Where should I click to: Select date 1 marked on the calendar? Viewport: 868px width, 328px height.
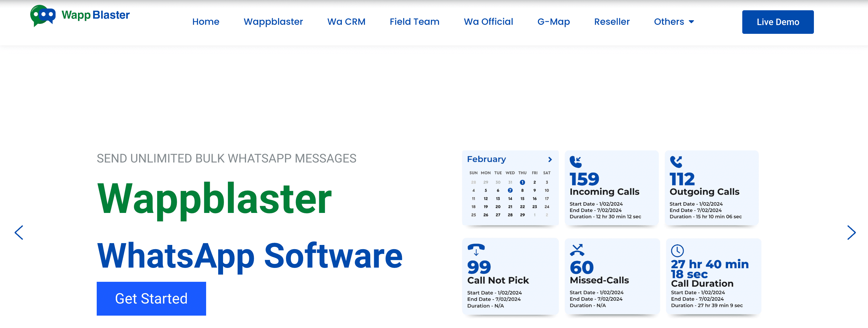(x=522, y=182)
